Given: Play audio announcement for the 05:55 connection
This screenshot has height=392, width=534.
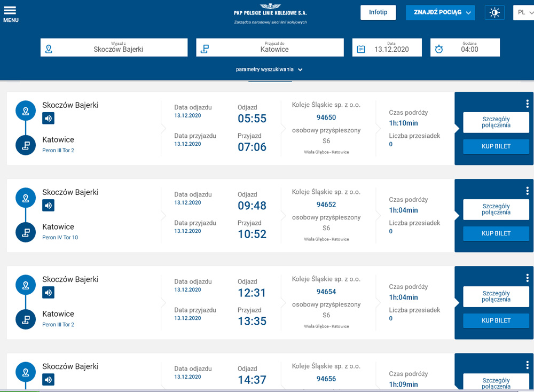Looking at the screenshot, I should click(49, 119).
